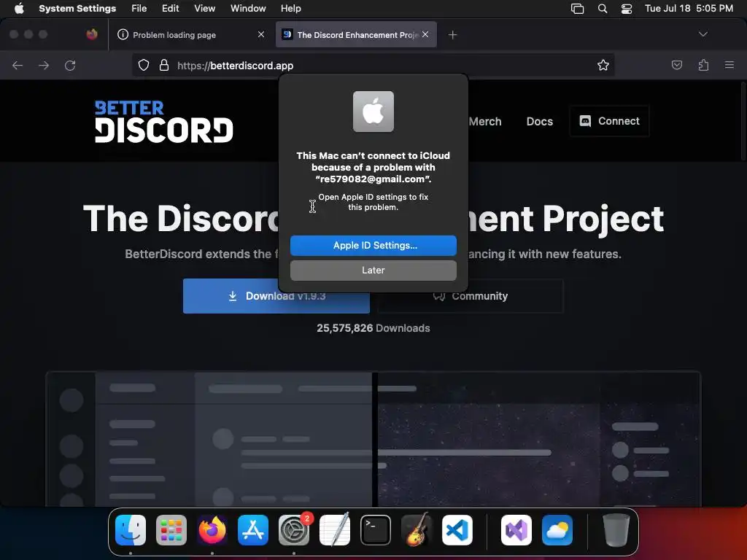This screenshot has height=560, width=747.
Task: Bookmark this page with the star
Action: click(x=603, y=65)
